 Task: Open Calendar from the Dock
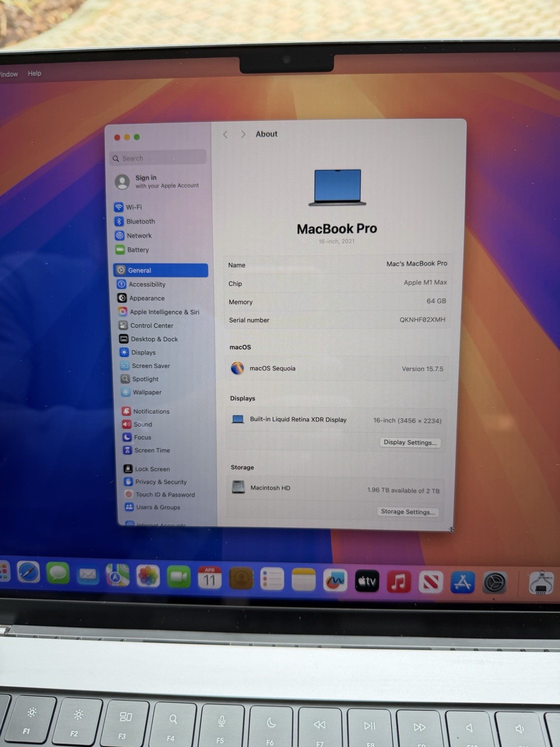click(210, 578)
